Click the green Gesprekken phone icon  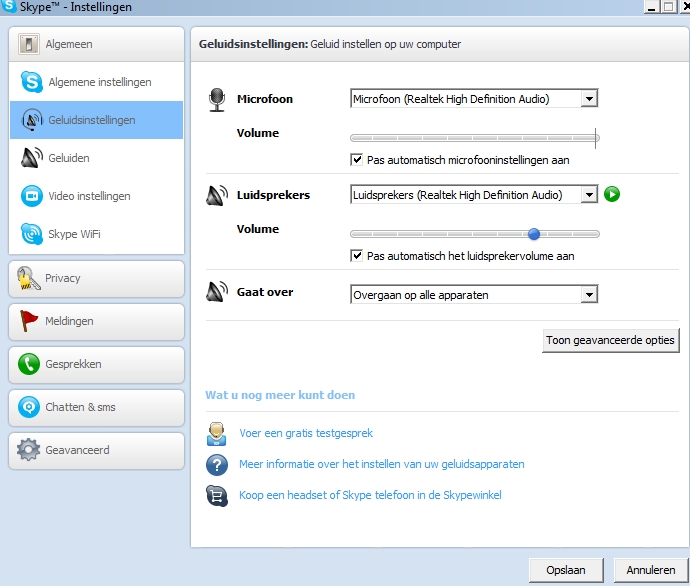(29, 364)
